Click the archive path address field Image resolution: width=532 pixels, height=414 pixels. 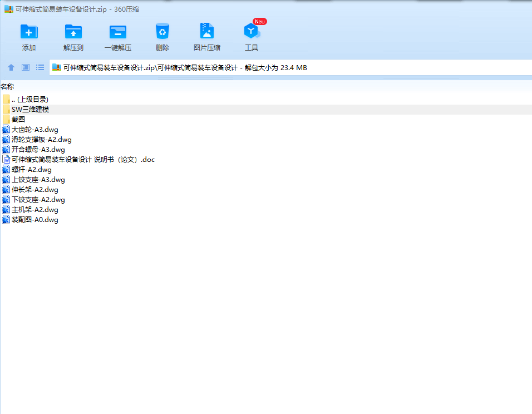(291, 67)
